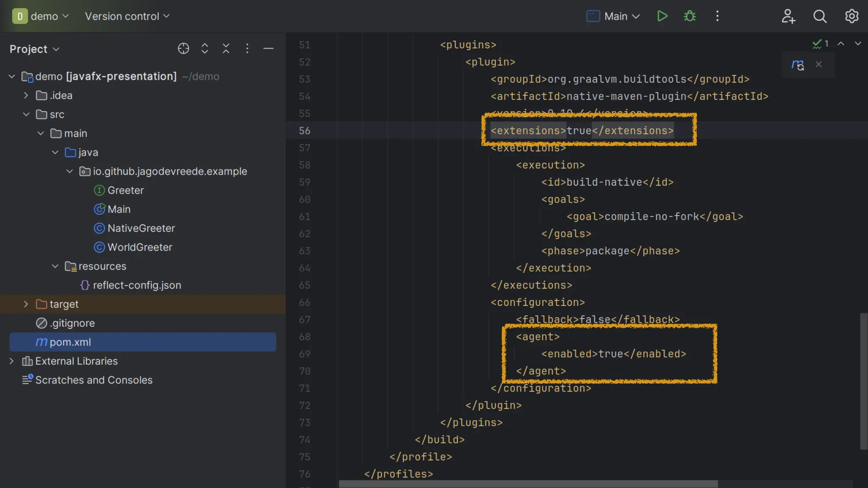The image size is (868, 488).
Task: Start debugging with the bug icon
Action: point(690,16)
